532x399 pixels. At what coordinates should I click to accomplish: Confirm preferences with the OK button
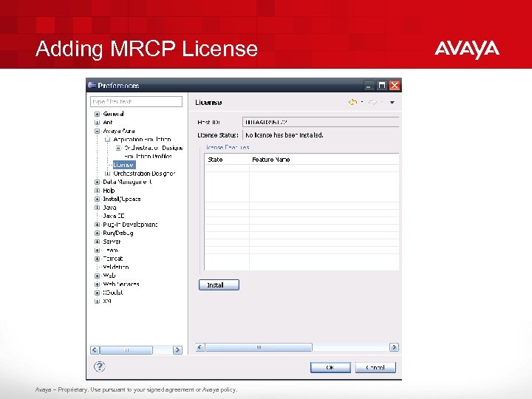pyautogui.click(x=330, y=367)
